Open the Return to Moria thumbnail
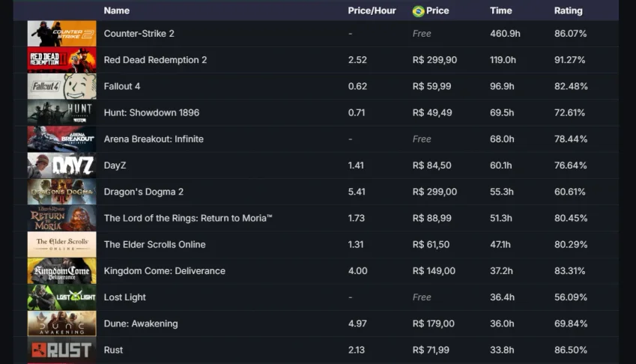 pyautogui.click(x=62, y=218)
